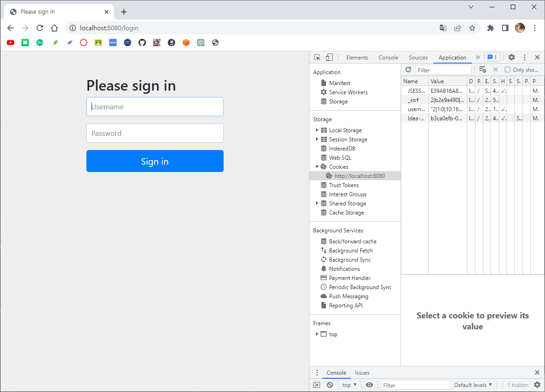The width and height of the screenshot is (545, 392).
Task: Expand the Shared Storage tree node
Action: [x=317, y=203]
